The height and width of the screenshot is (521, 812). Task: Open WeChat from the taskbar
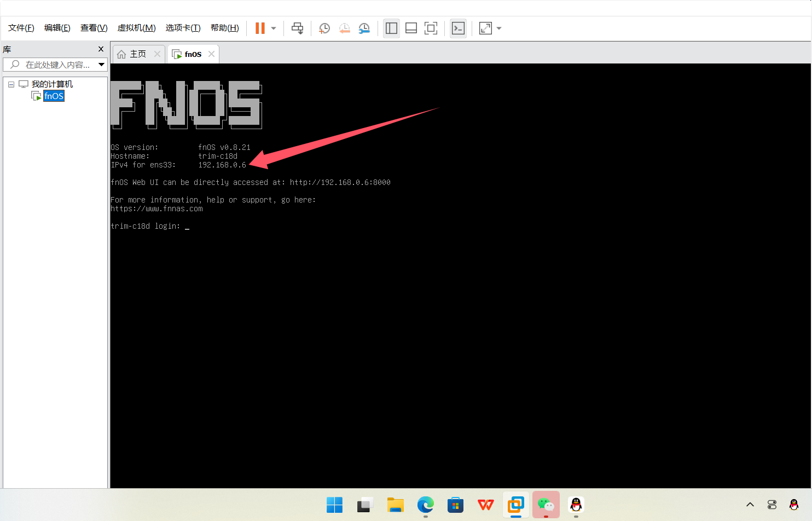tap(546, 505)
